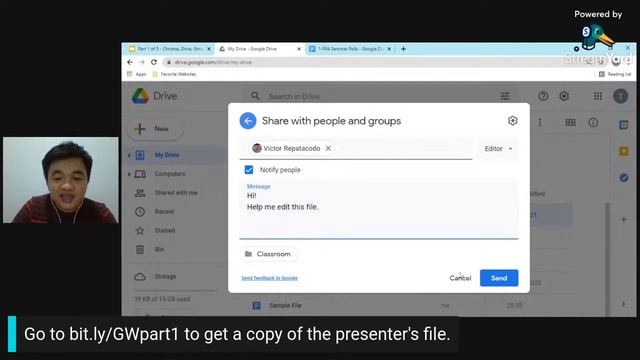
Task: Send the share invitation
Action: point(499,278)
